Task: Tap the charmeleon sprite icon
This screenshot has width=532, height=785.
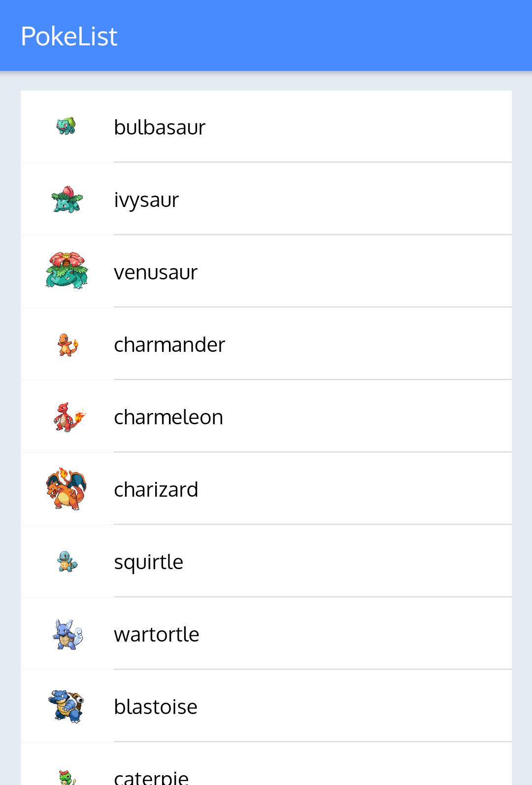Action: click(69, 417)
